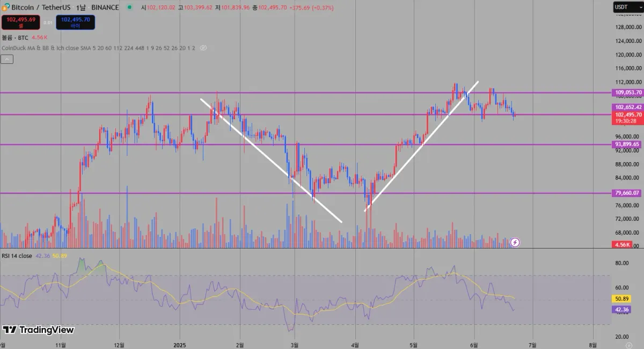This screenshot has width=644, height=349.
Task: Open the purple lightning bolt icon
Action: [x=515, y=242]
